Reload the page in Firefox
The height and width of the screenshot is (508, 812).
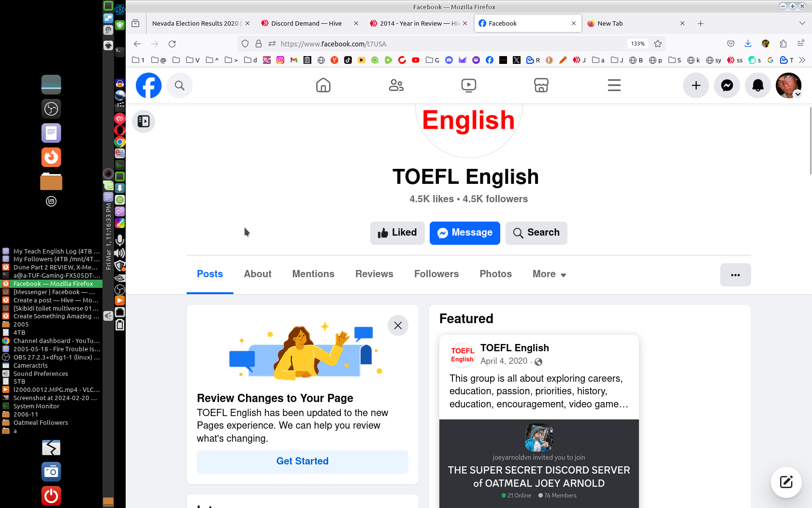[x=172, y=44]
